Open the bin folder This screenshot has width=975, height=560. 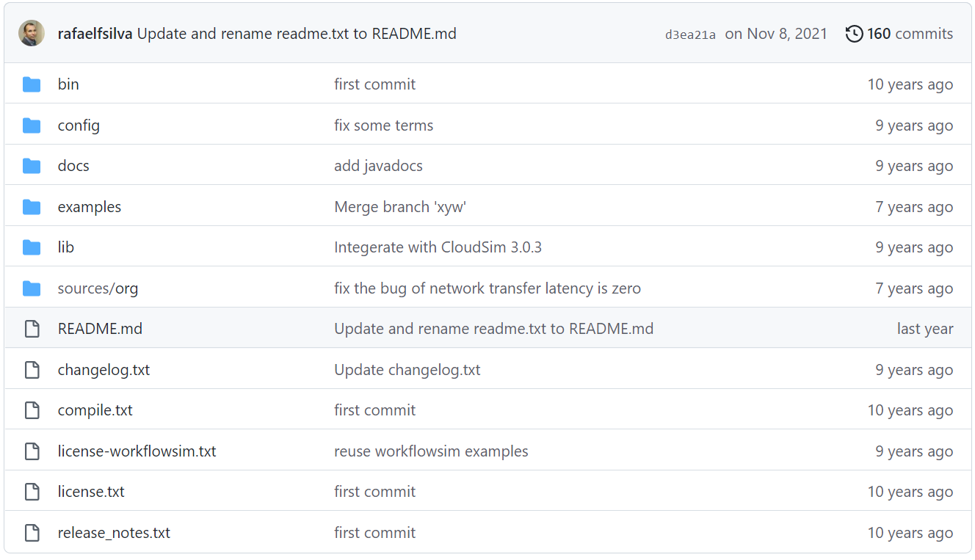68,84
